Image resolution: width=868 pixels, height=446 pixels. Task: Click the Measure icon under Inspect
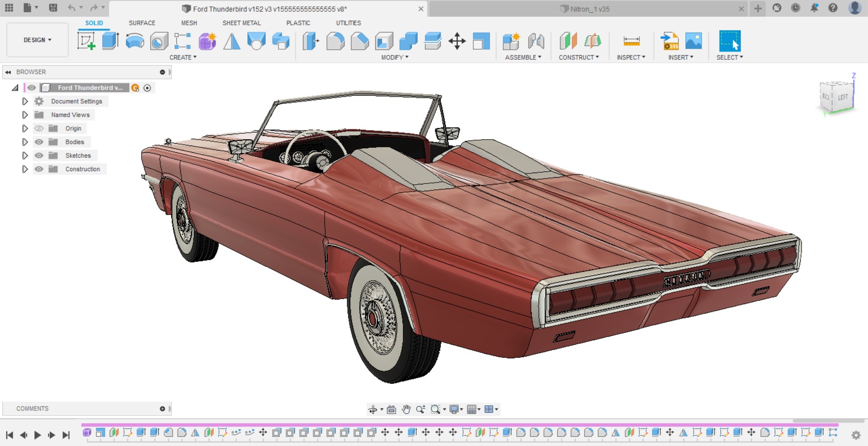(x=631, y=41)
